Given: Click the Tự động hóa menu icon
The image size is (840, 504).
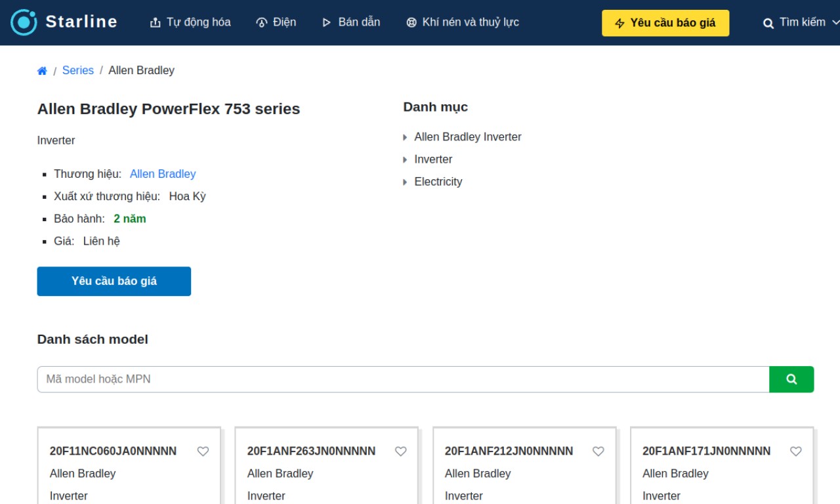Looking at the screenshot, I should 156,23.
